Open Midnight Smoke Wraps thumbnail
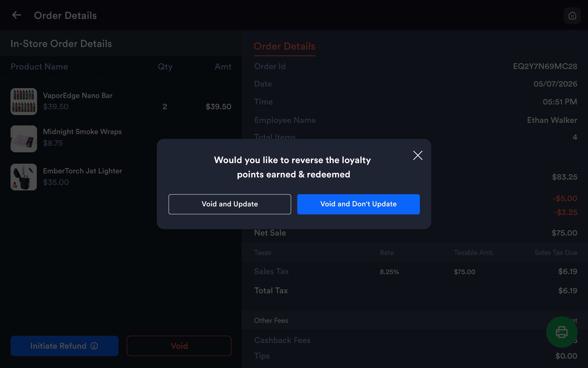Viewport: 588px width, 368px height. [x=24, y=139]
